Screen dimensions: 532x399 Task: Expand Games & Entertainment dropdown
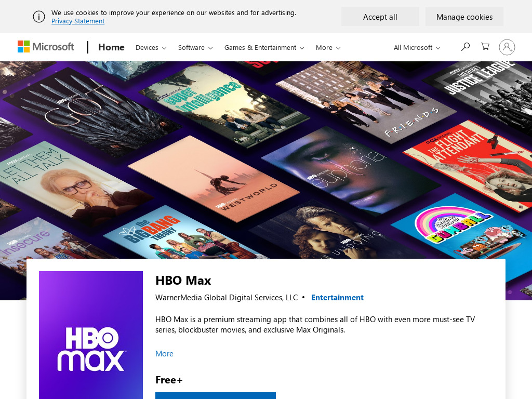click(x=264, y=47)
